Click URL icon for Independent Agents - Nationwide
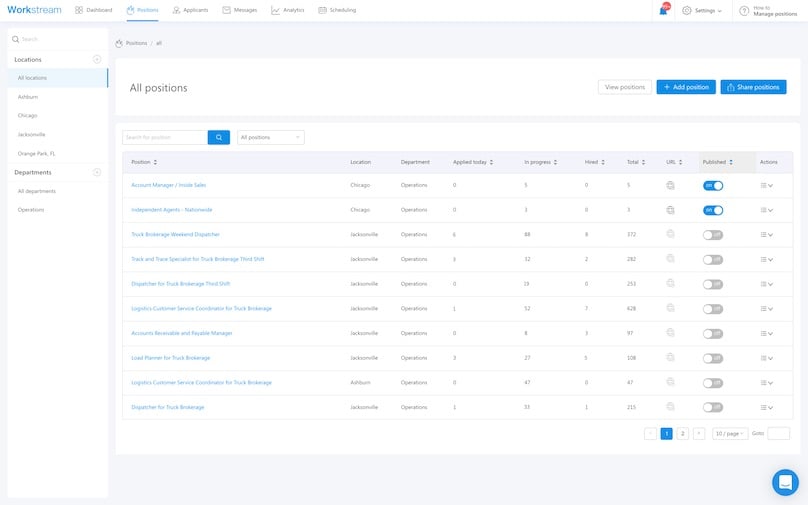 [x=670, y=210]
